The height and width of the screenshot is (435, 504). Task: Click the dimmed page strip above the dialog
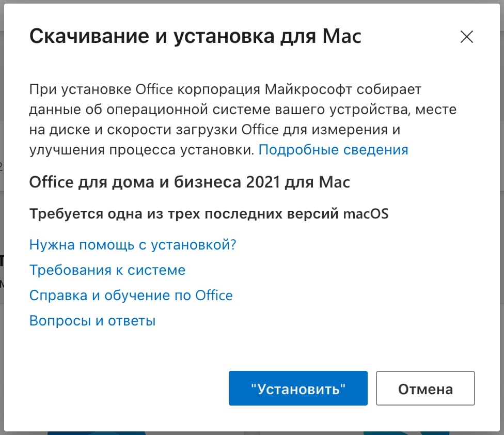252,3
